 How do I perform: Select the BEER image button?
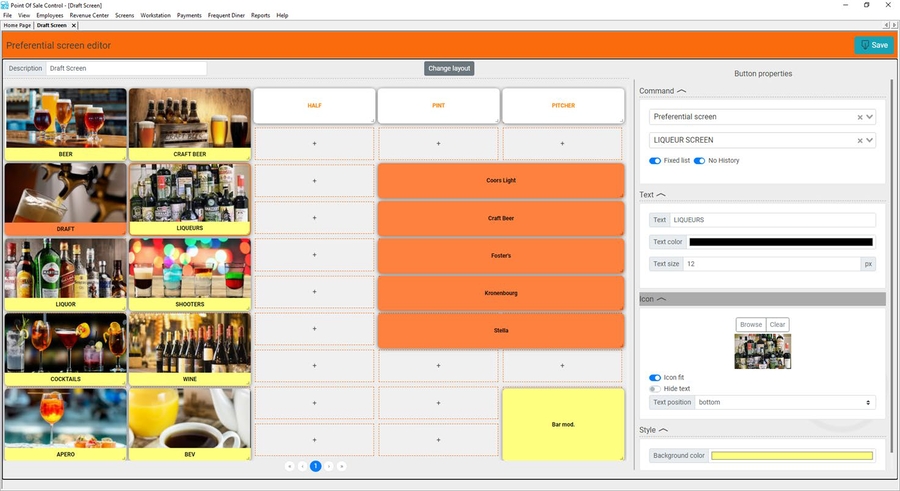[x=65, y=124]
